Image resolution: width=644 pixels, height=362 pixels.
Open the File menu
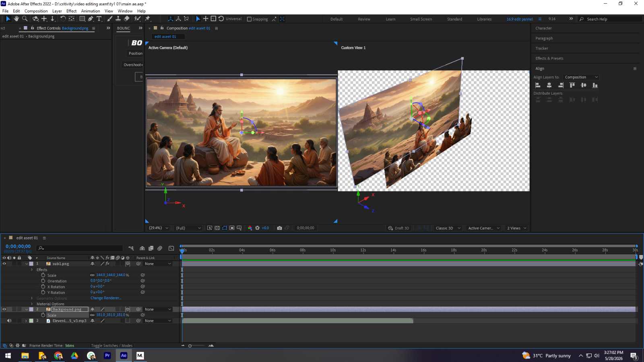(5, 11)
